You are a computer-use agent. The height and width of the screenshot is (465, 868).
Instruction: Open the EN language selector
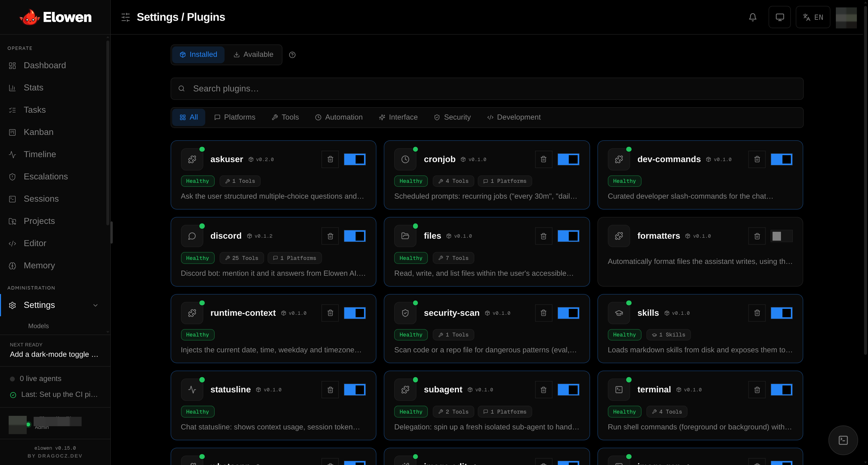click(813, 17)
